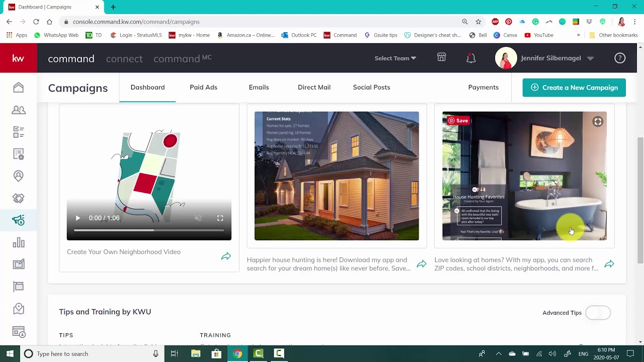
Task: Open File Explorer from the taskbar
Action: coord(196,354)
